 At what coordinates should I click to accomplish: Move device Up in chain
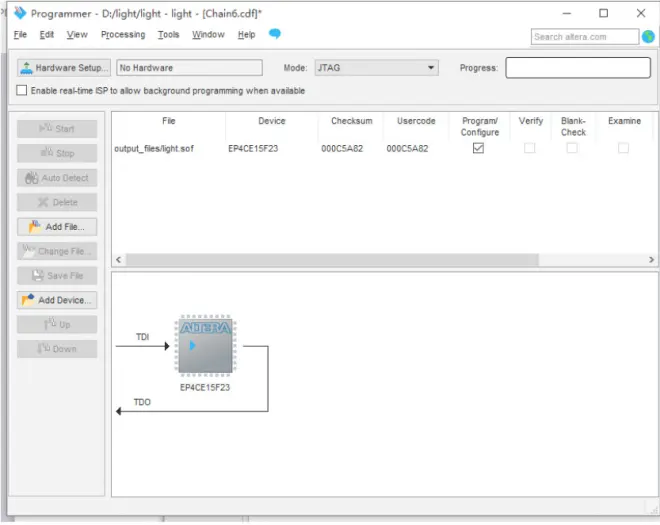click(57, 324)
